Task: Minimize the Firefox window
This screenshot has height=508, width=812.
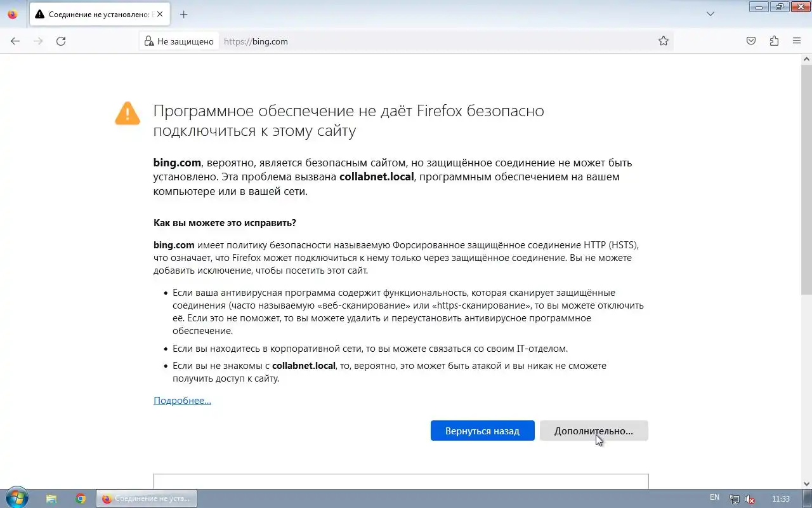Action: 759,7
